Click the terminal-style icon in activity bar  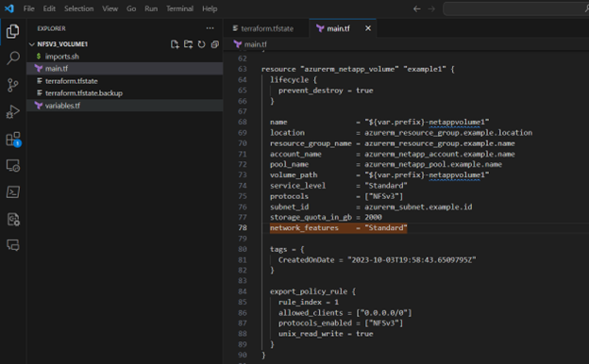[13, 192]
